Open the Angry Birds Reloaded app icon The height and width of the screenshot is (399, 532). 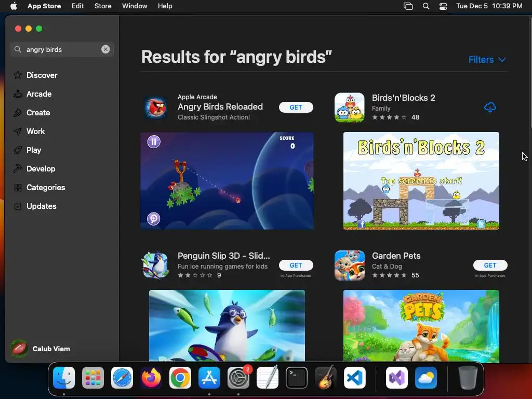tap(156, 107)
